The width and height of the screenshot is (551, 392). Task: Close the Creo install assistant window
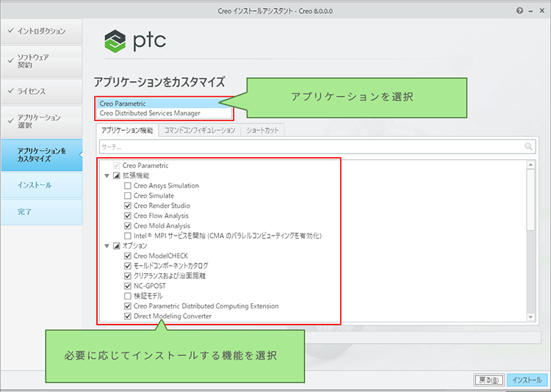(541, 11)
